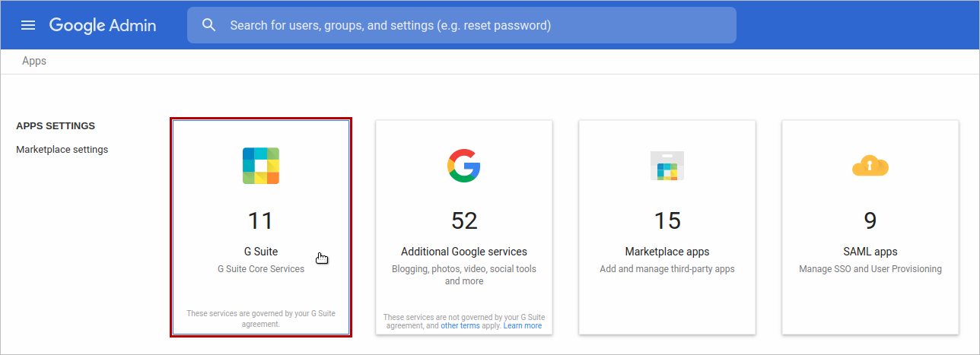Click the Google G logo icon

pos(464,166)
